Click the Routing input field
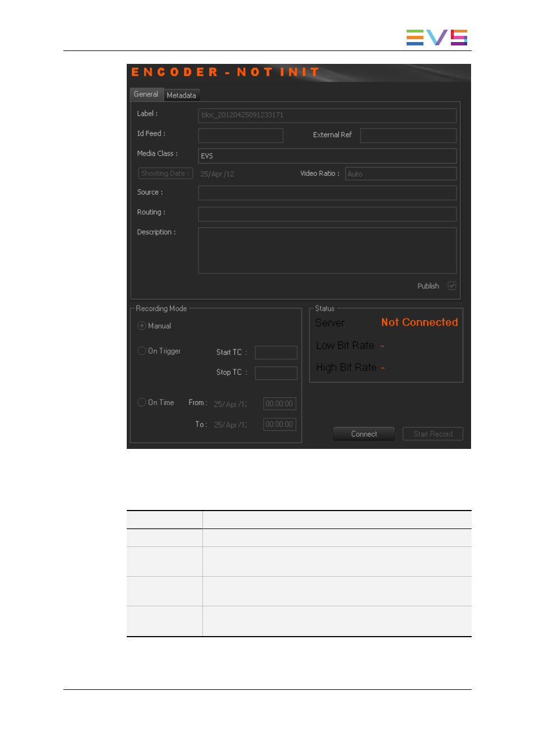Screen dimensions: 535x756 pyautogui.click(x=327, y=214)
